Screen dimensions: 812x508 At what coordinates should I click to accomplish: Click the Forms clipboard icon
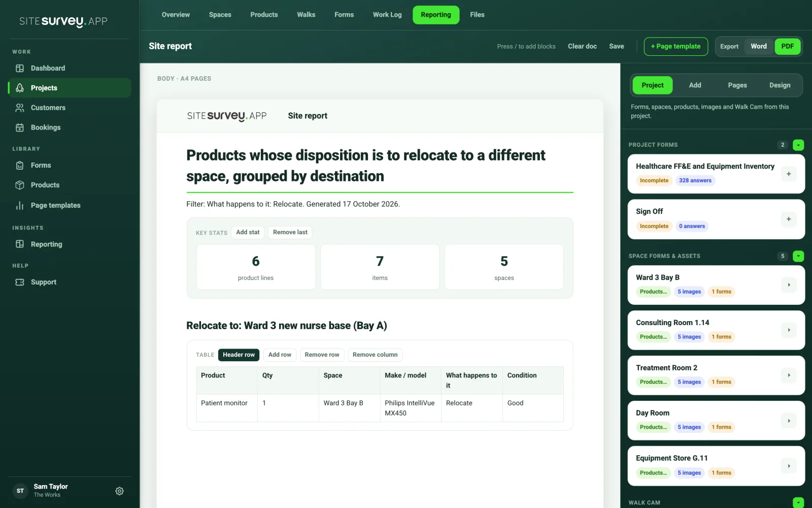pyautogui.click(x=20, y=165)
